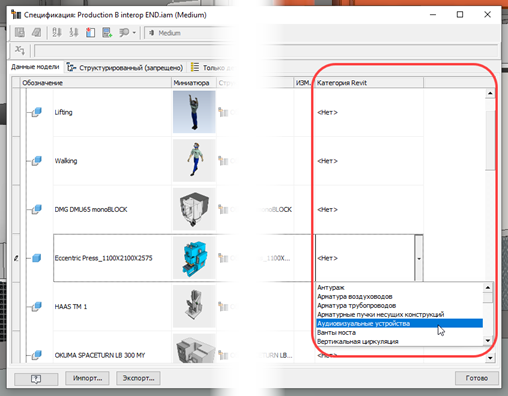This screenshot has width=508, height=396.
Task: Click the structure icon in HAAS TM 1 row
Action: (223, 307)
